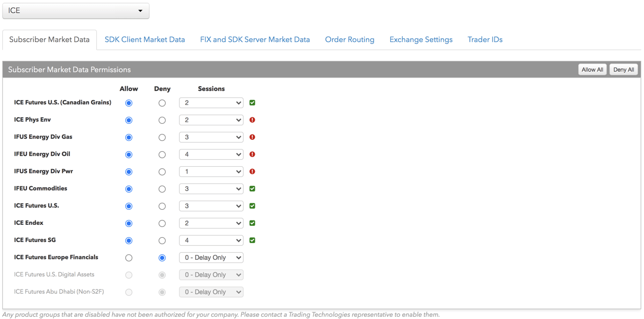Click the ICE Endex label
This screenshot has width=644, height=319.
click(x=28, y=223)
